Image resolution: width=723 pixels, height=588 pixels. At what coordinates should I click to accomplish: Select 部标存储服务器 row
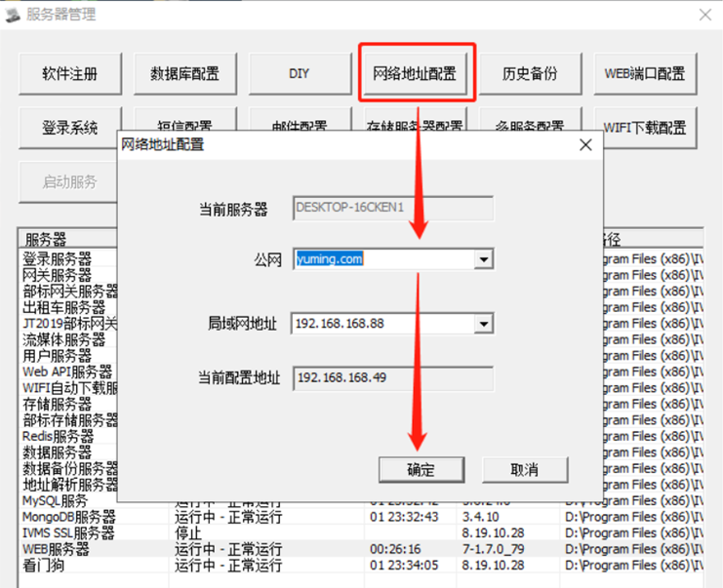coord(69,420)
